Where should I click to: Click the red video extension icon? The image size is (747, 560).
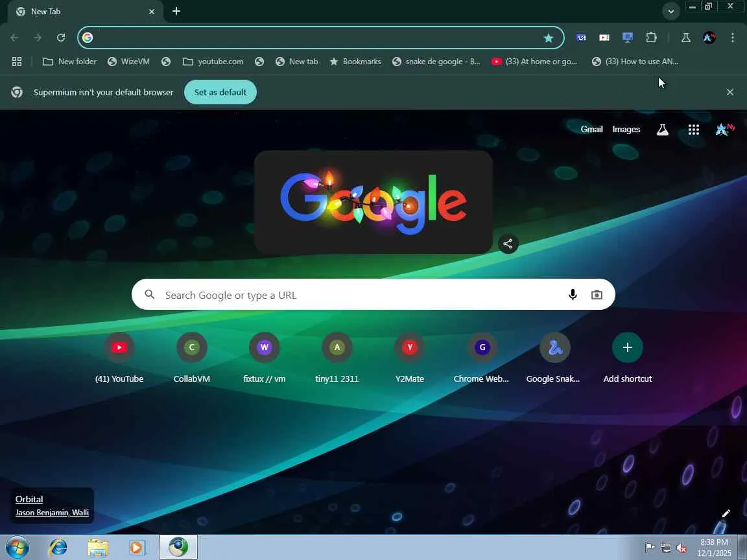[x=604, y=38]
